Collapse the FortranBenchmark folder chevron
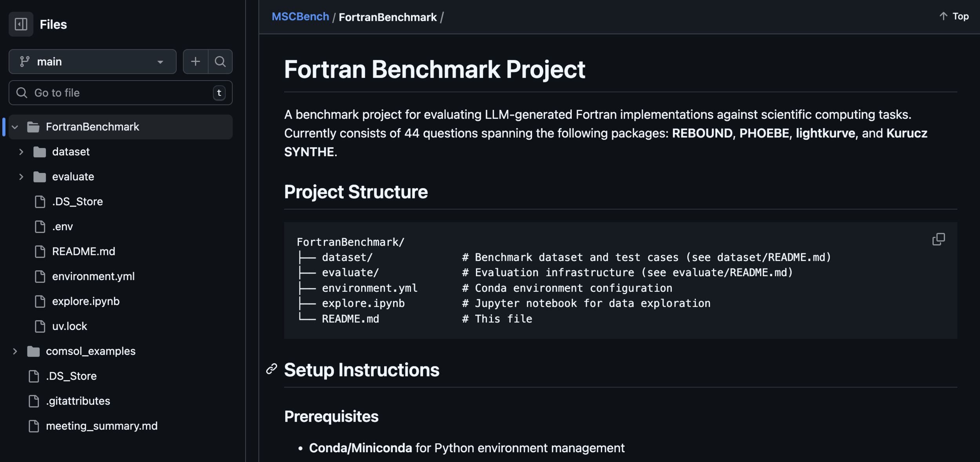This screenshot has width=980, height=462. point(15,127)
